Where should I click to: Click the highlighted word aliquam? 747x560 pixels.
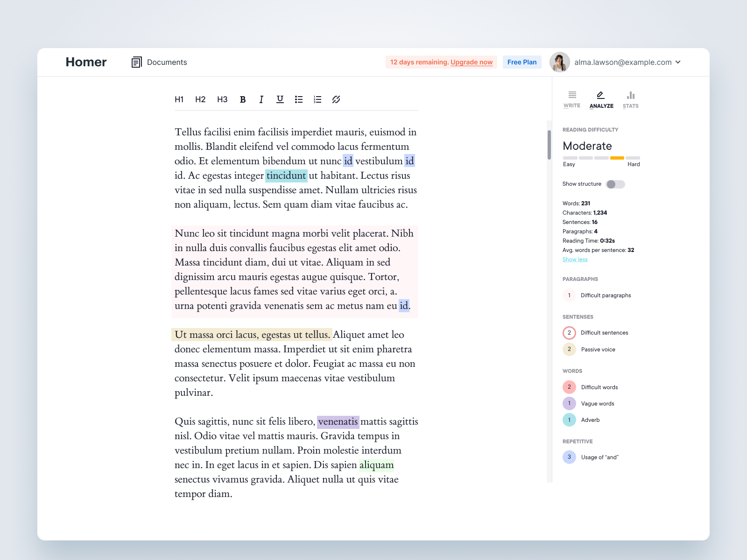(x=376, y=465)
